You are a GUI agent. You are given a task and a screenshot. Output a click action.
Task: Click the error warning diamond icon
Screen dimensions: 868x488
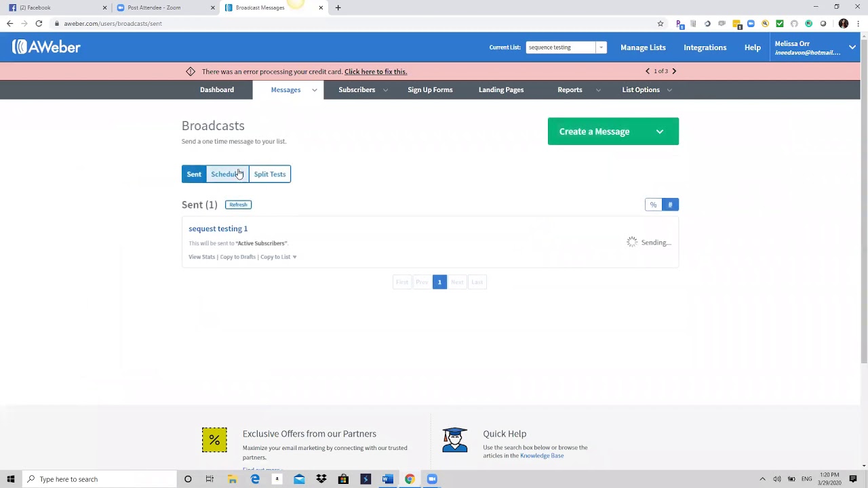click(x=191, y=71)
